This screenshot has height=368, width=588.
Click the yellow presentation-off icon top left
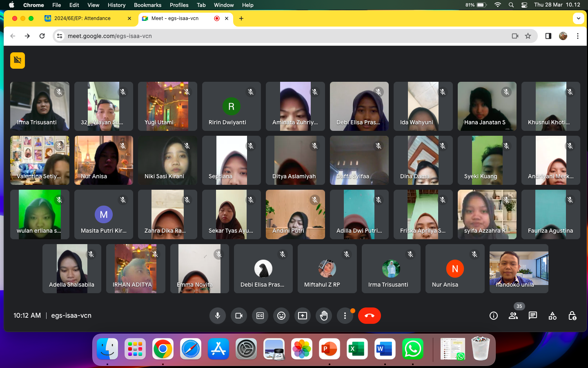(x=18, y=61)
